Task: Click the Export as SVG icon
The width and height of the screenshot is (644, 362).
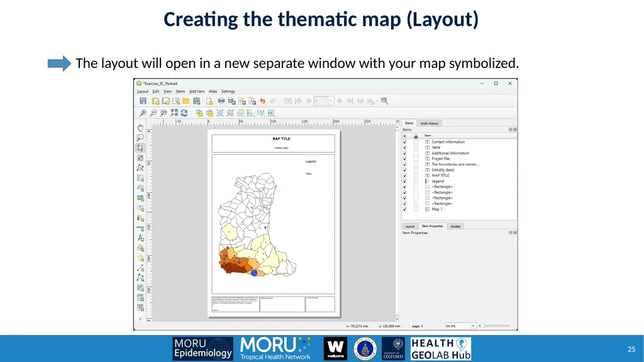Action: click(x=242, y=101)
